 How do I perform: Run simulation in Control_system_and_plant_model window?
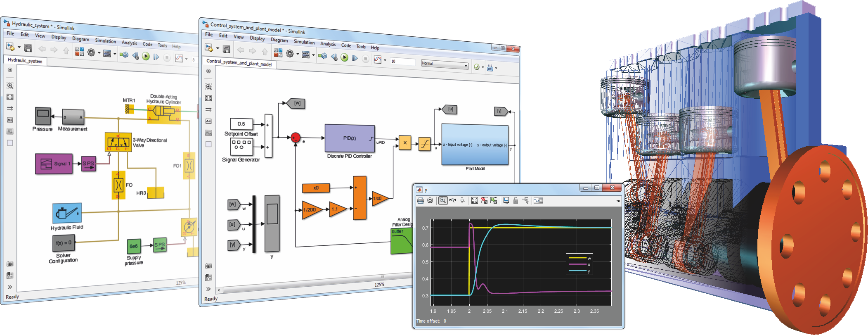tap(345, 57)
